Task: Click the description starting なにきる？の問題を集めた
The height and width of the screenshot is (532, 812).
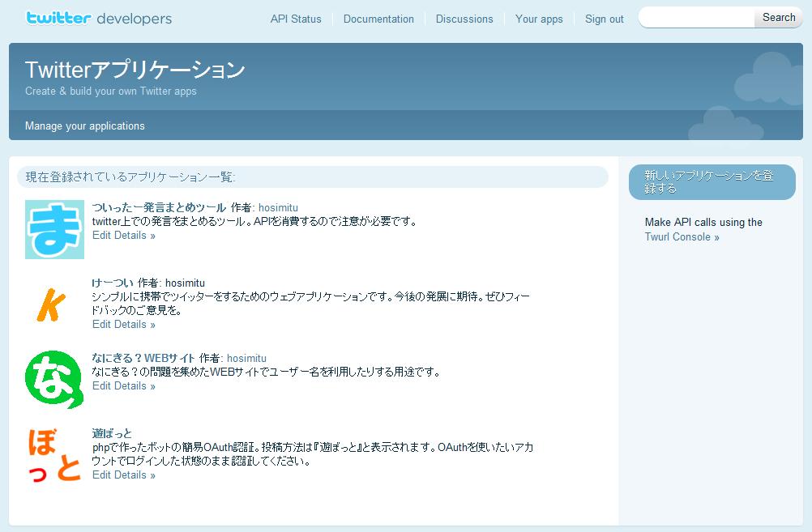Action: 266,372
